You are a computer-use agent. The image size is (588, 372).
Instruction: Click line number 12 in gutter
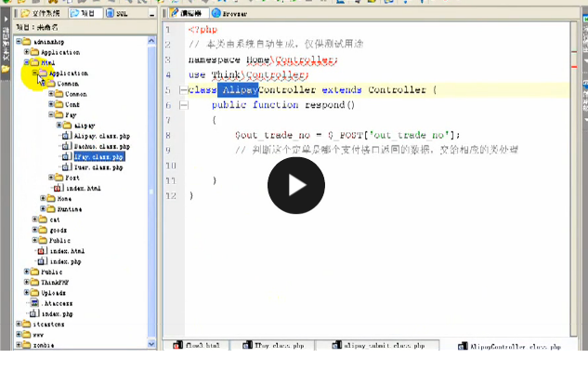(x=171, y=196)
